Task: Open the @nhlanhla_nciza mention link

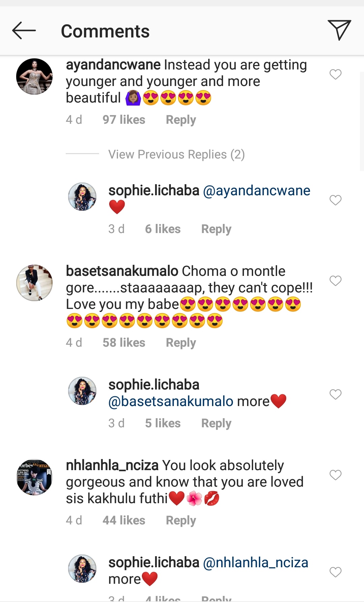Action: point(255,563)
